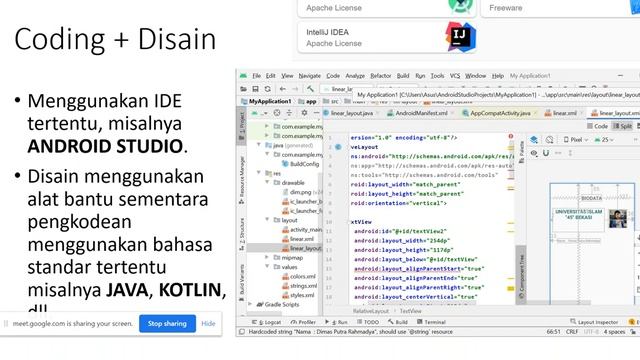Image resolution: width=640 pixels, height=360 pixels.
Task: Click the Save All toolbar icon
Action: click(x=255, y=89)
